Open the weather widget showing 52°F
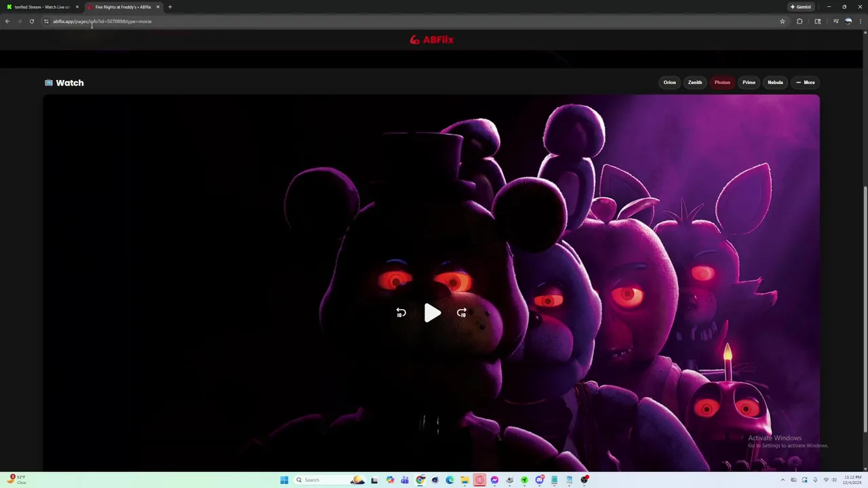Image resolution: width=868 pixels, height=488 pixels. coord(16,479)
